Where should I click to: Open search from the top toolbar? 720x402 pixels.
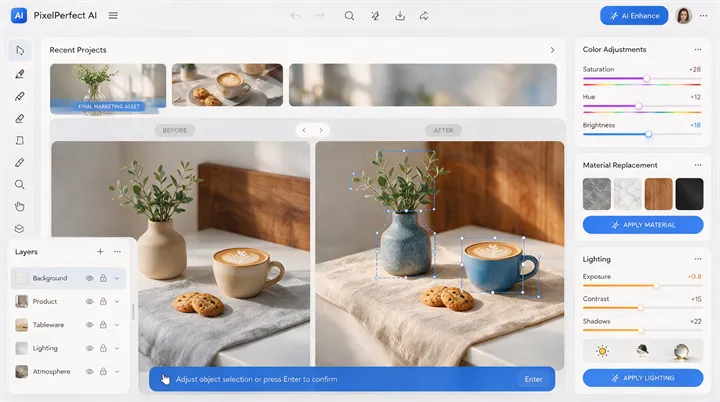coord(349,16)
